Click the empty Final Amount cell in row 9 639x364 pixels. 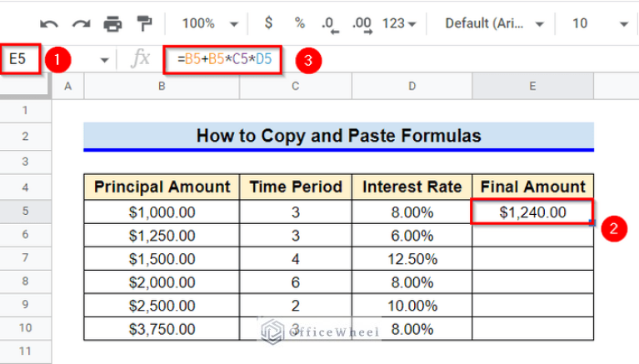tap(532, 306)
